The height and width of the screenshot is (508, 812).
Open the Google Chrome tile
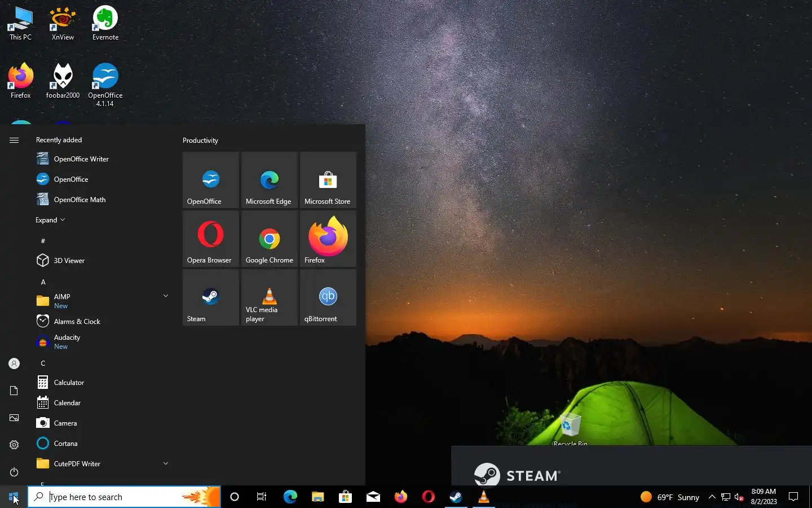(x=270, y=239)
